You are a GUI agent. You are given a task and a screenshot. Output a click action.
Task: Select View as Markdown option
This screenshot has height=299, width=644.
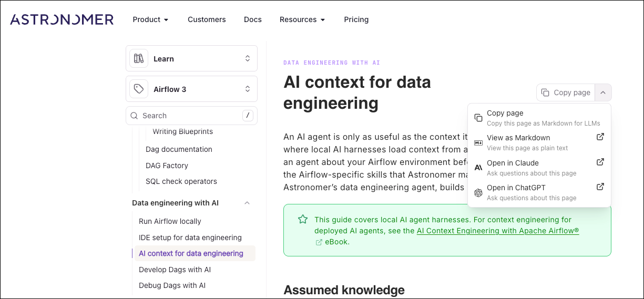539,142
